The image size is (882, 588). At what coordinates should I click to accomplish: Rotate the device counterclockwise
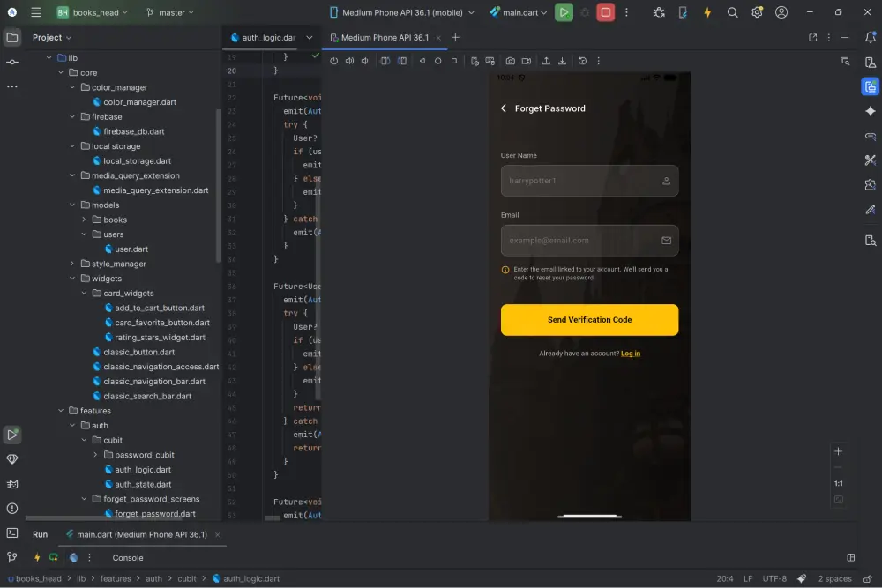[x=385, y=61]
